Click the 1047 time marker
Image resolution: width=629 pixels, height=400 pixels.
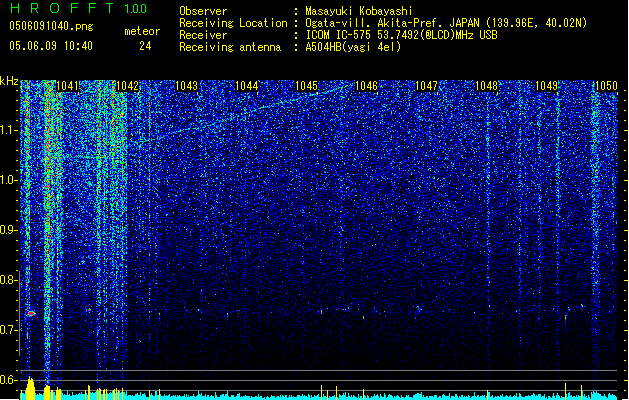pyautogui.click(x=426, y=86)
